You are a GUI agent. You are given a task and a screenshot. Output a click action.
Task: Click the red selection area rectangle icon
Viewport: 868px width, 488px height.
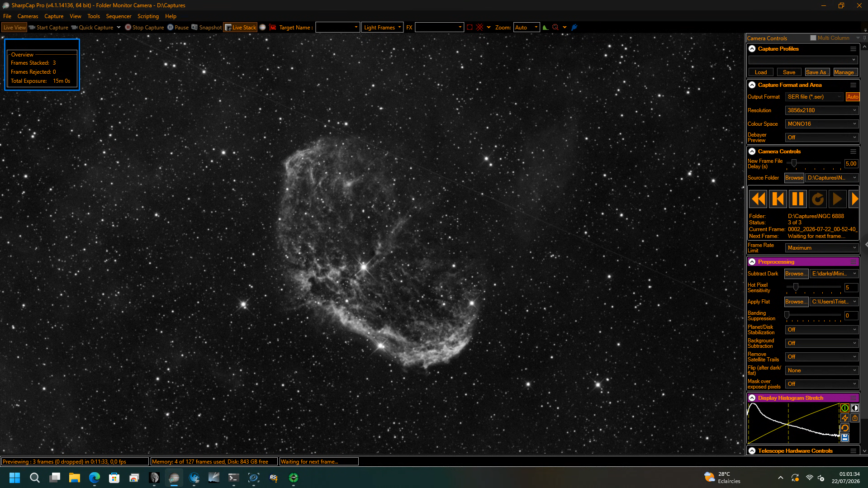(x=470, y=28)
